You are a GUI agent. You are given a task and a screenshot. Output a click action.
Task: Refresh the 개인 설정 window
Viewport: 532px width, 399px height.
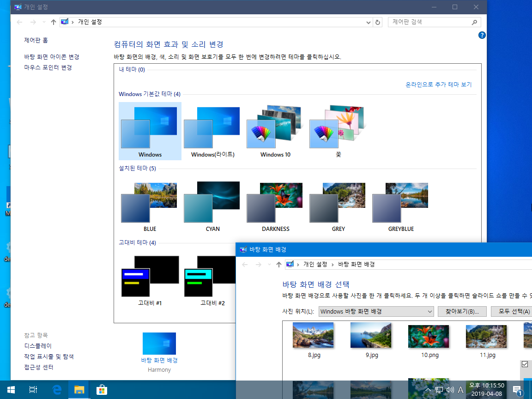coord(378,22)
